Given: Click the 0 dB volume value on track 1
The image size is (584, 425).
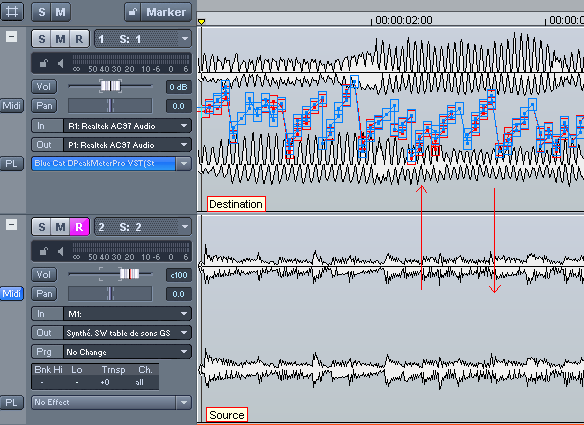Looking at the screenshot, I should coord(178,87).
